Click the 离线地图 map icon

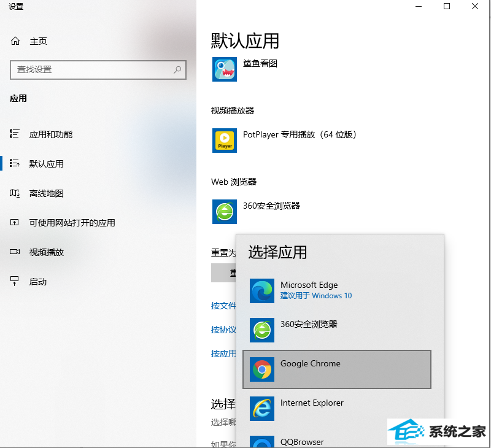point(14,193)
